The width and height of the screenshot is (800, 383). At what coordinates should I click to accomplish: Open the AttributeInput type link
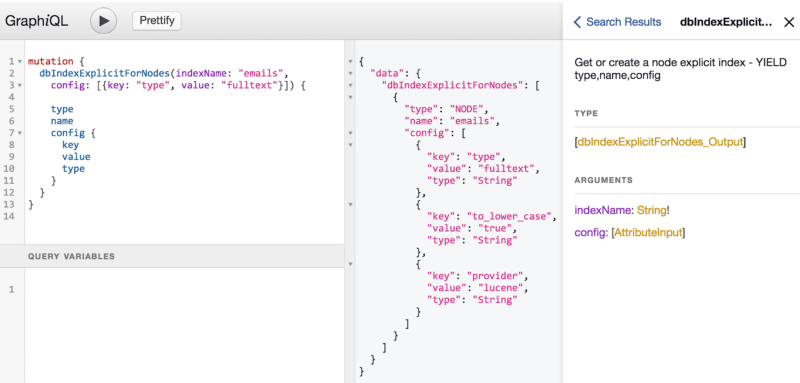click(x=648, y=233)
